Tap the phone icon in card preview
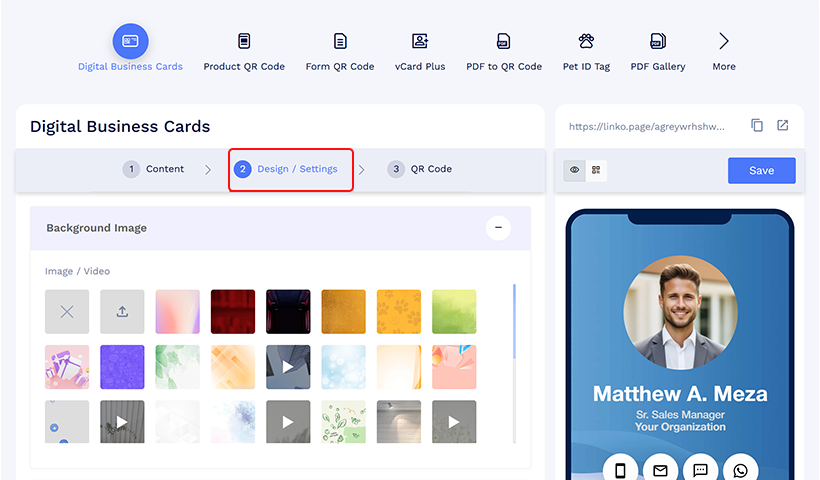Viewport: 820px width, 480px height. click(x=620, y=470)
